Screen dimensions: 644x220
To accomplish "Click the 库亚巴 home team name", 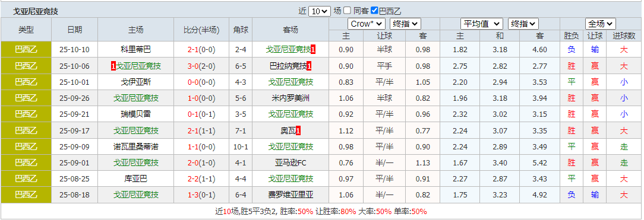I will pyautogui.click(x=135, y=179).
